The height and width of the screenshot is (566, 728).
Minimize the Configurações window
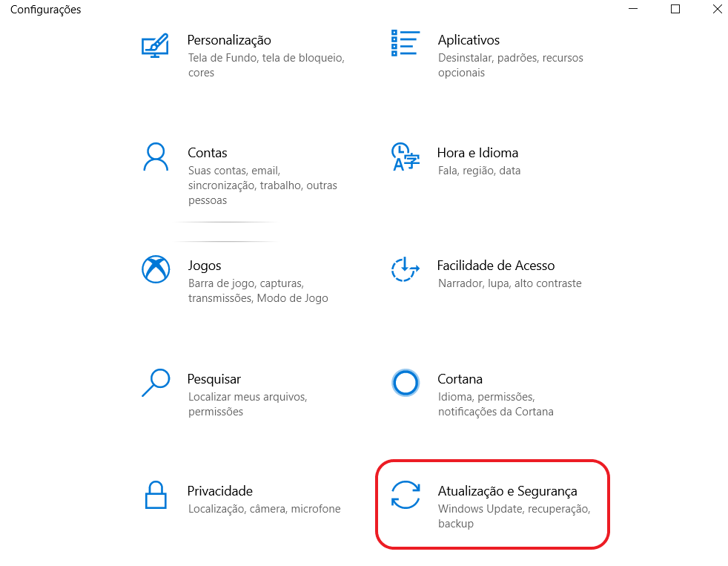(633, 9)
